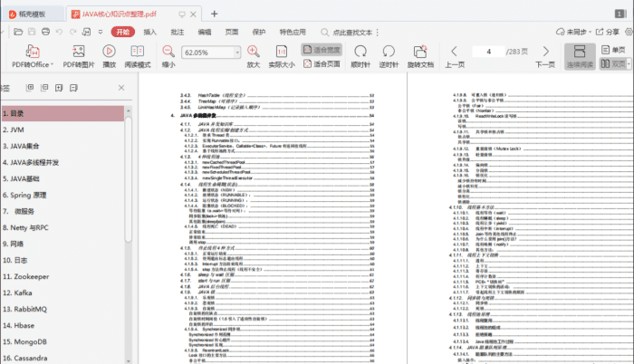Image resolution: width=634 pixels, height=364 pixels.
Task: Close the bookmark sidebar panel
Action: click(121, 88)
